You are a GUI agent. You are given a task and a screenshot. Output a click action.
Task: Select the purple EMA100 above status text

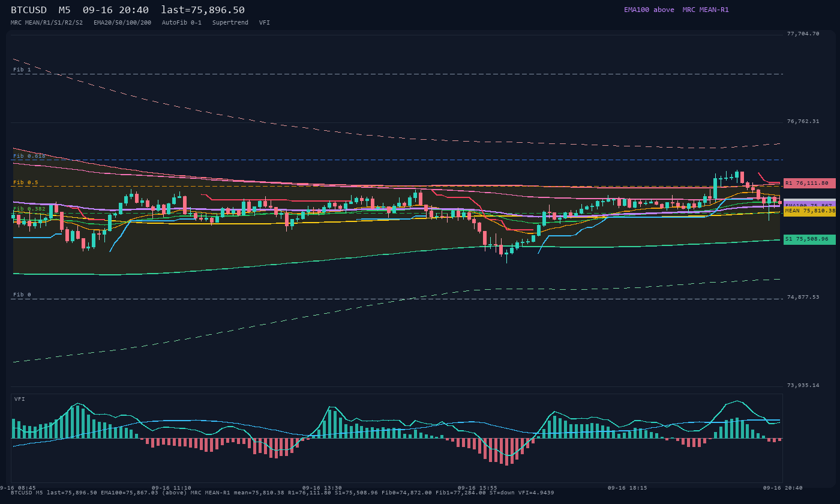pos(649,10)
